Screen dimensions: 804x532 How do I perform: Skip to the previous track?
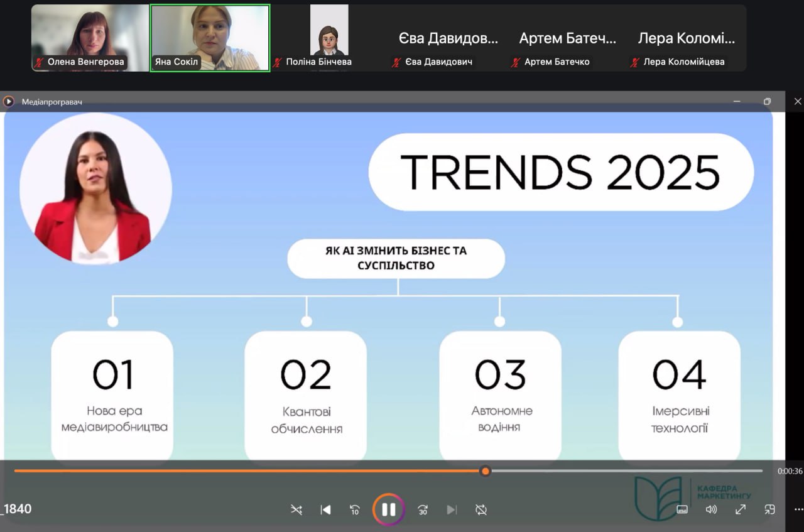coord(325,509)
